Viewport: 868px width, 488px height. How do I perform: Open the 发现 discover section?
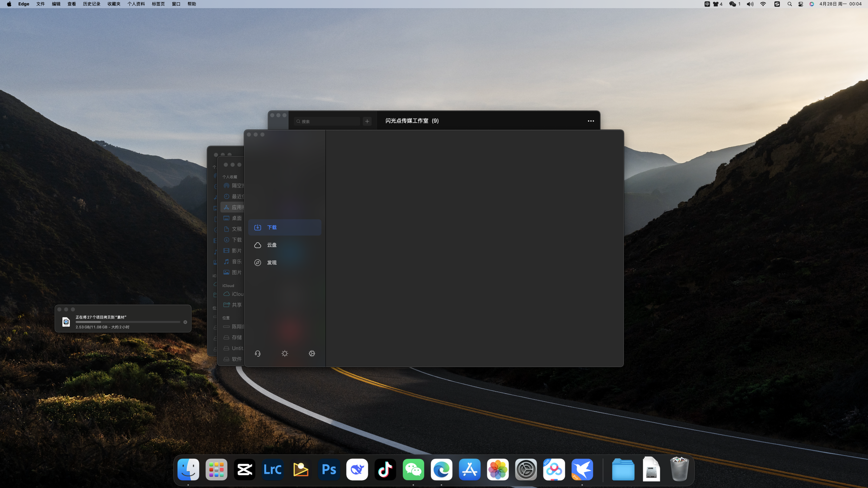[271, 263]
